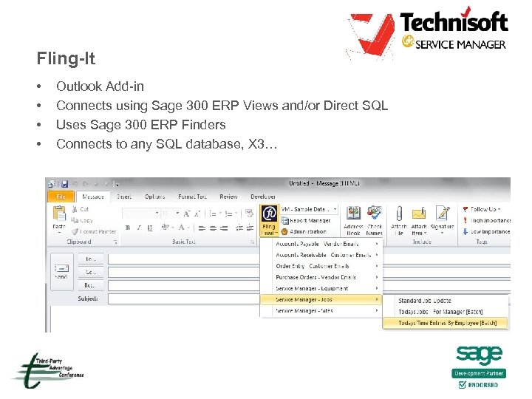Open the font size dropdown
The height and width of the screenshot is (399, 532).
[x=177, y=213]
